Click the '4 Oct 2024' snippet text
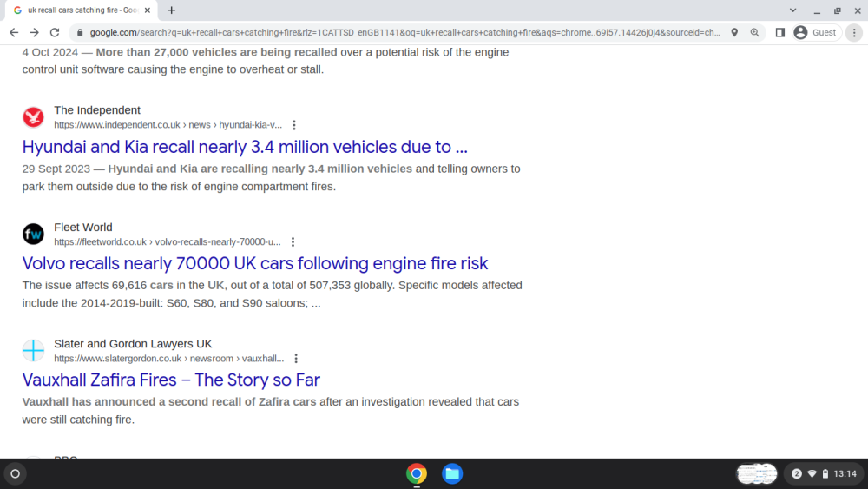 tap(49, 52)
